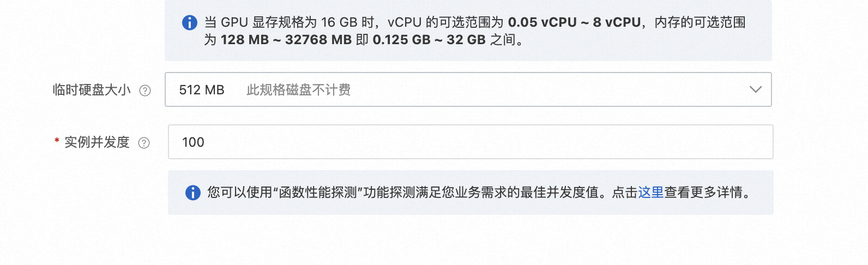Viewport: 868px width, 265px height.
Task: Click the bold 0.05 vCPU ~ 8 vCPU text
Action: [x=574, y=22]
